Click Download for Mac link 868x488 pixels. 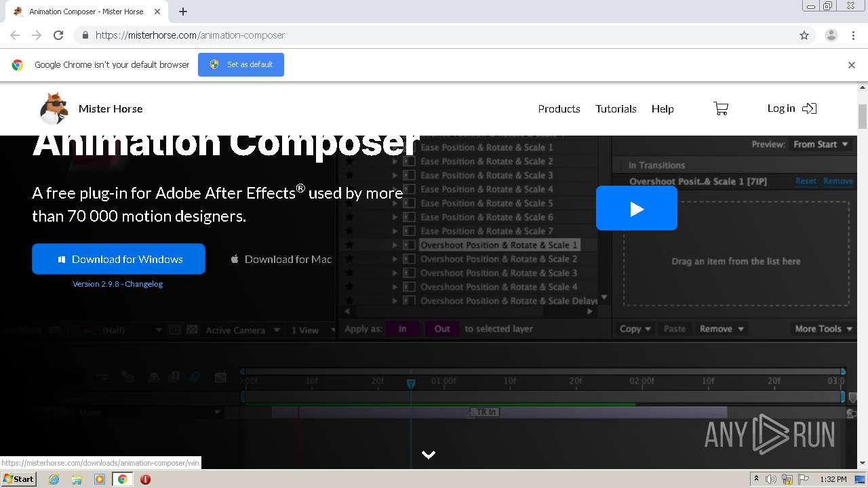pos(281,259)
